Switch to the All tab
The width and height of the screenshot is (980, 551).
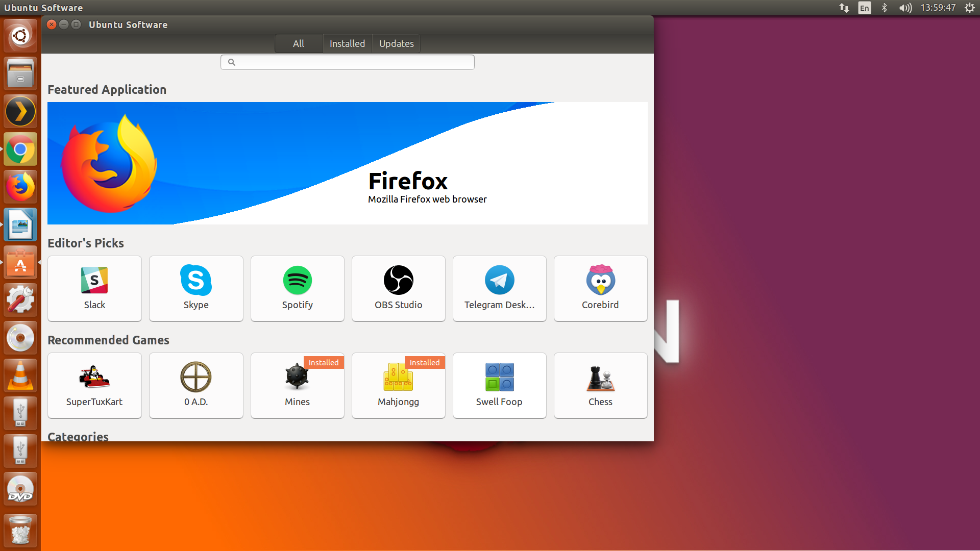(x=299, y=44)
